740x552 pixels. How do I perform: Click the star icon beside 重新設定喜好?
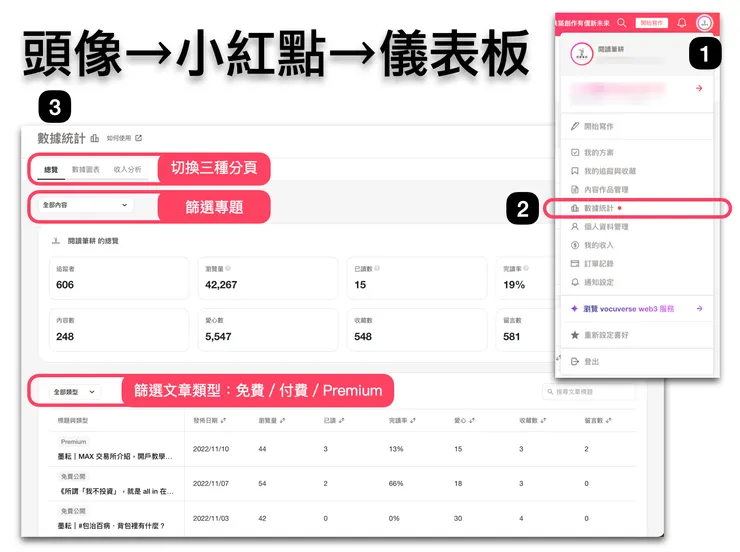pyautogui.click(x=575, y=335)
